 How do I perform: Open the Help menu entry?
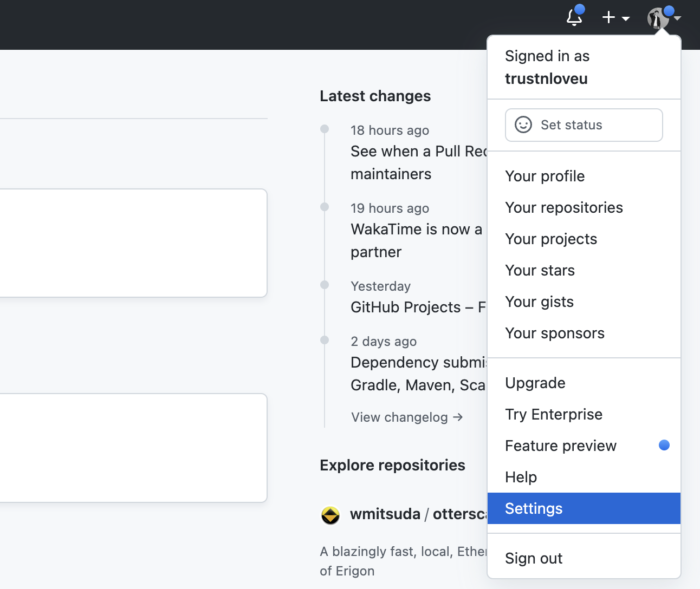click(584, 477)
